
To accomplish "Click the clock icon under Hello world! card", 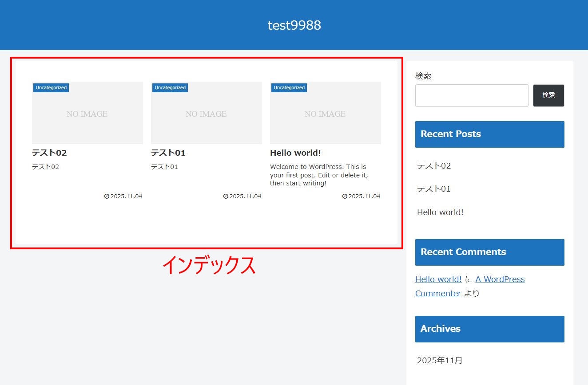I will (x=345, y=196).
